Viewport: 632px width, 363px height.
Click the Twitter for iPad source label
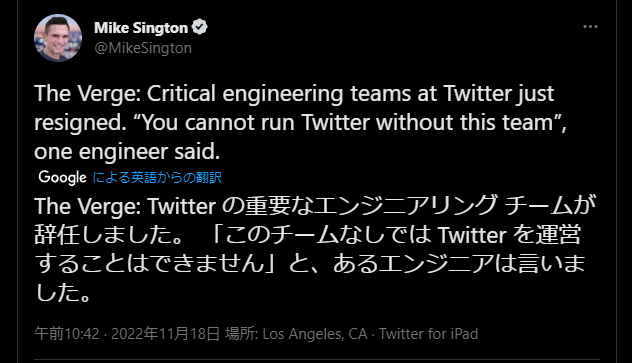[x=428, y=334]
